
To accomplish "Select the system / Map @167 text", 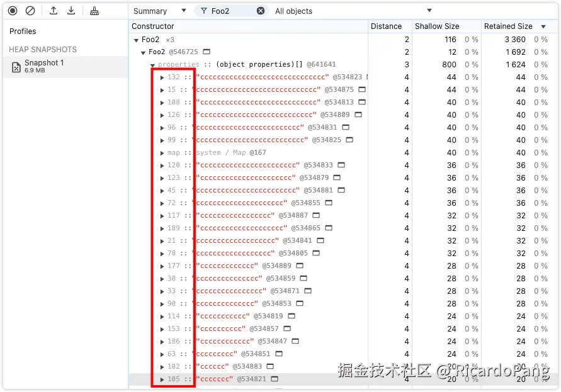I will click(231, 152).
